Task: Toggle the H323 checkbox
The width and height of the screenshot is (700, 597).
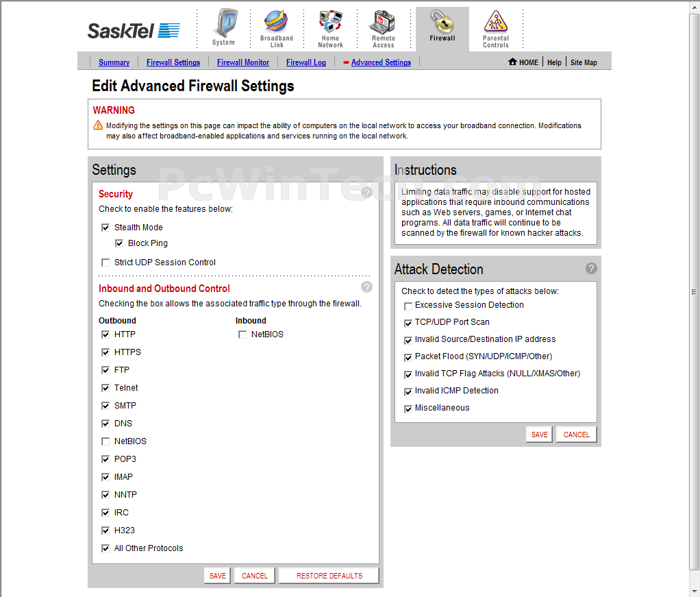Action: 105,531
